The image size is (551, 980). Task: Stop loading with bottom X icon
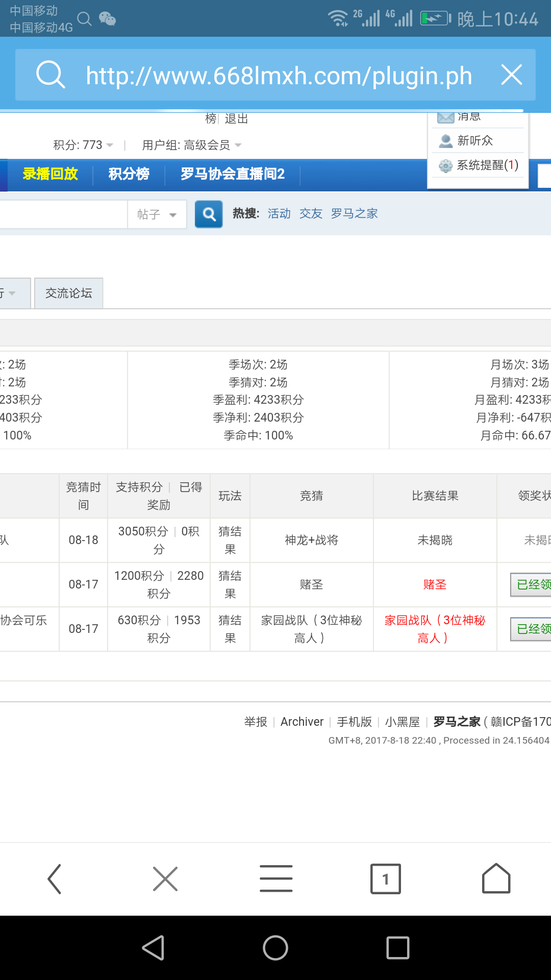(165, 879)
